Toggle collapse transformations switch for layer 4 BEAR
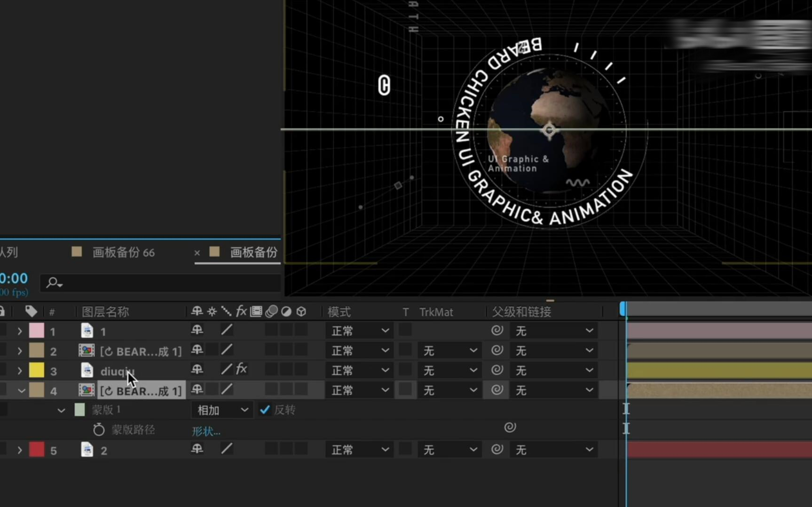The image size is (812, 507). (212, 389)
